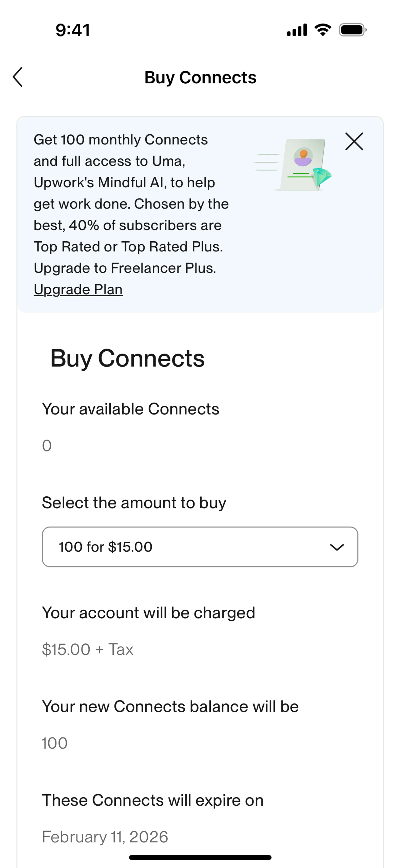Dismiss the Freelancer Plus promo banner
Viewport: 400px width, 868px height.
pyautogui.click(x=354, y=141)
